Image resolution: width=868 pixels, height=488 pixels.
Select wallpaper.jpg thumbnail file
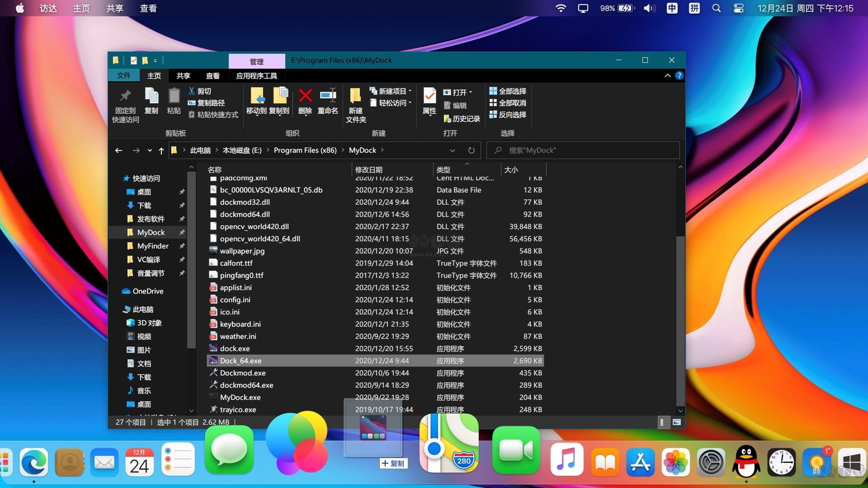213,251
